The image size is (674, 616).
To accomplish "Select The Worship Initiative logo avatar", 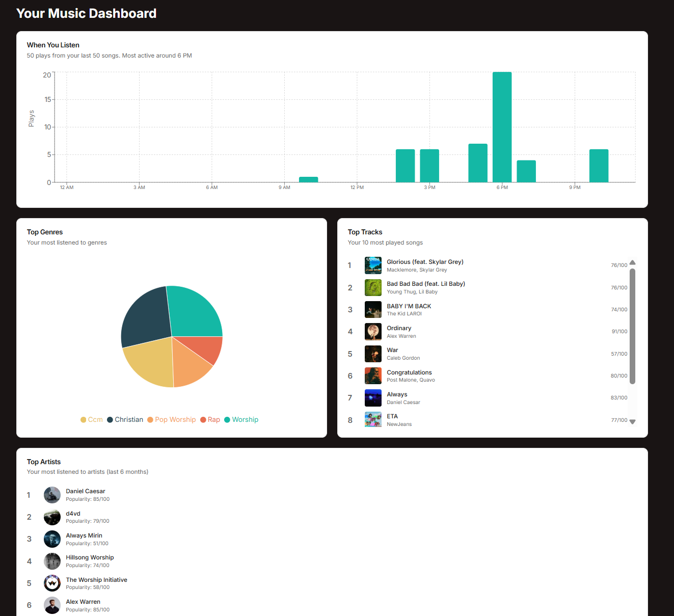I will click(x=52, y=583).
